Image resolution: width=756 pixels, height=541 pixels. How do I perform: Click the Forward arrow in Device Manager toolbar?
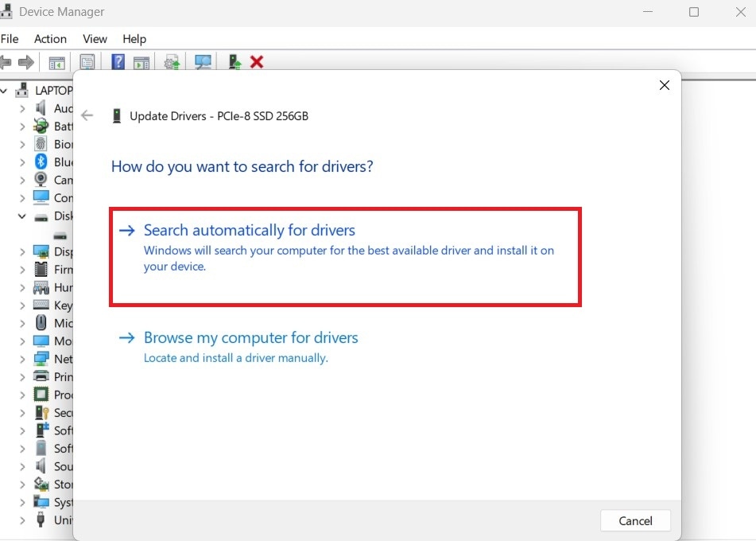pos(26,62)
